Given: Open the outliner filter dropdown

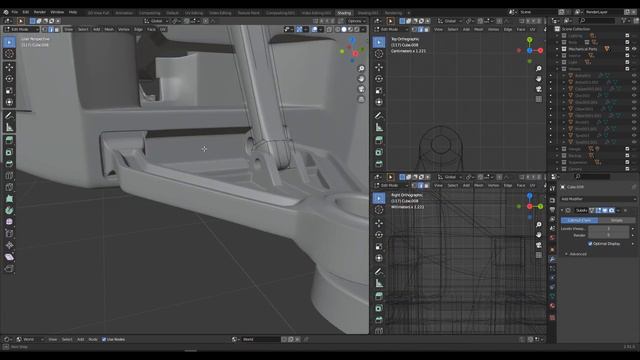Looking at the screenshot, I should pyautogui.click(x=625, y=20).
